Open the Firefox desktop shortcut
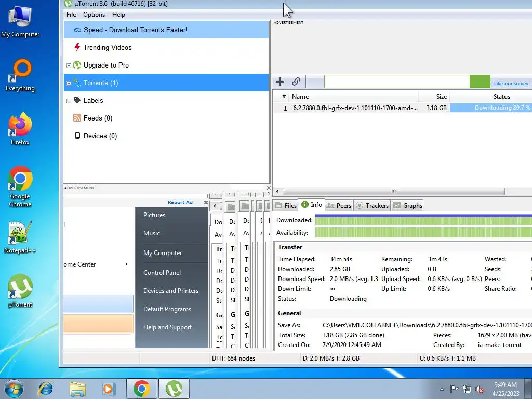The width and height of the screenshot is (532, 399). point(20,129)
